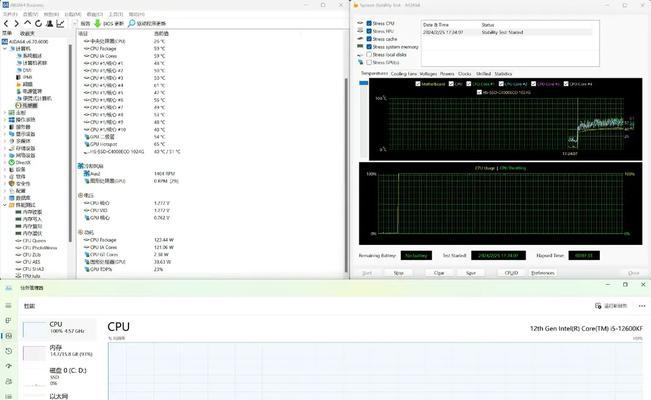The width and height of the screenshot is (651, 400).
Task: Expand the 服务器 tree node
Action: click(5, 127)
